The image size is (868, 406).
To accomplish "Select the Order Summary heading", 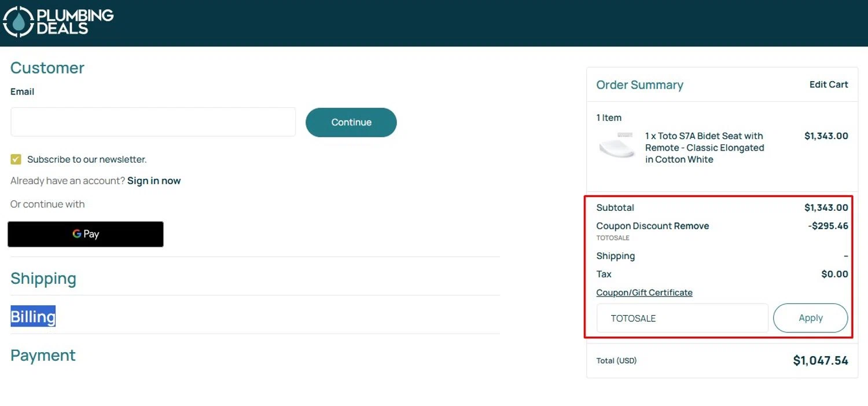I will (x=640, y=85).
